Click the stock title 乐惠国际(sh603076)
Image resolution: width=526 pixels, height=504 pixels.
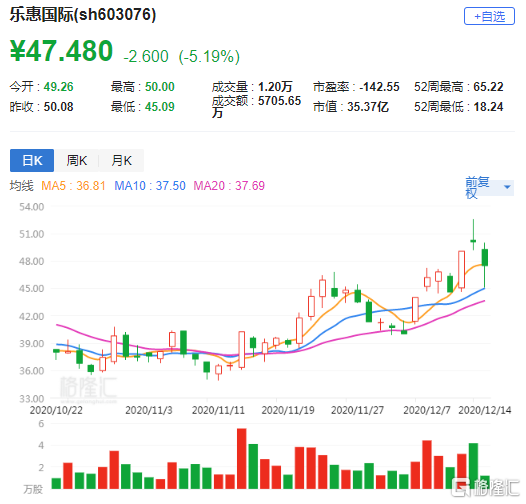pyautogui.click(x=83, y=15)
